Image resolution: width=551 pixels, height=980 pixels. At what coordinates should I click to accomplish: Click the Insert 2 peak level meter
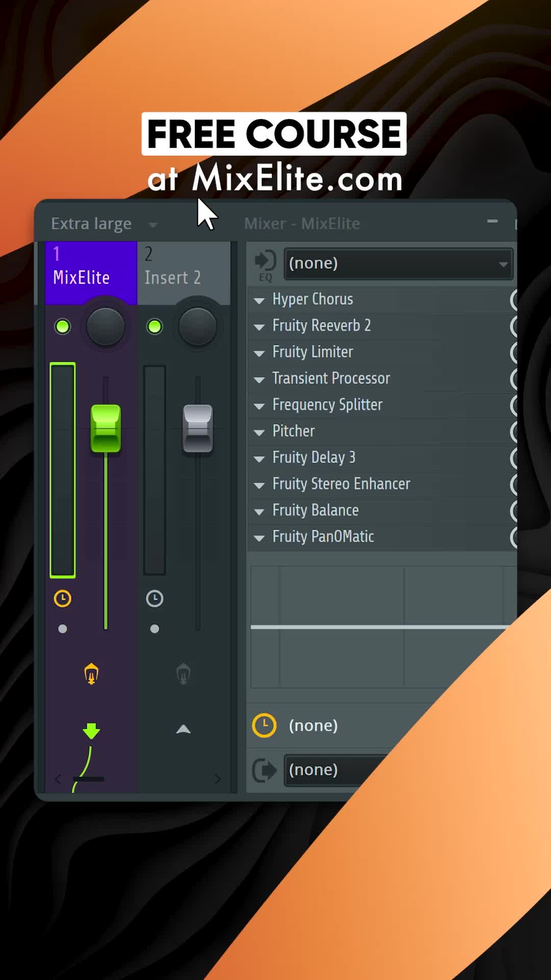[155, 470]
